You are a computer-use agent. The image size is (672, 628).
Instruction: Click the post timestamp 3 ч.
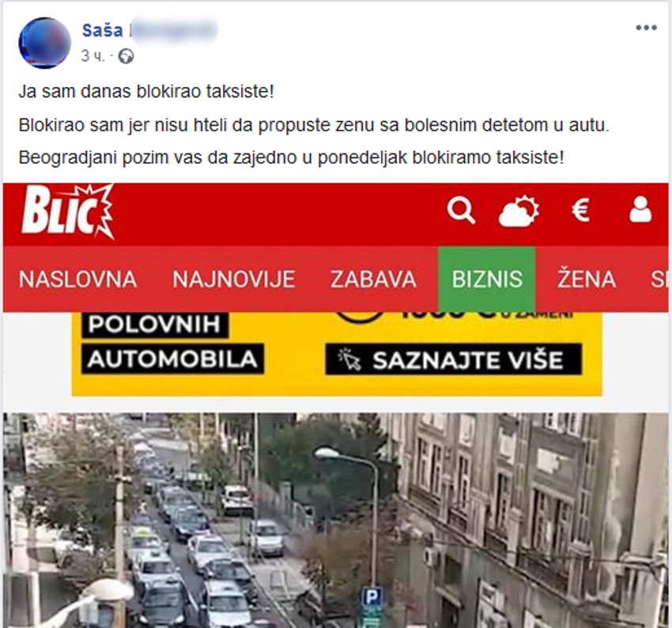point(92,56)
